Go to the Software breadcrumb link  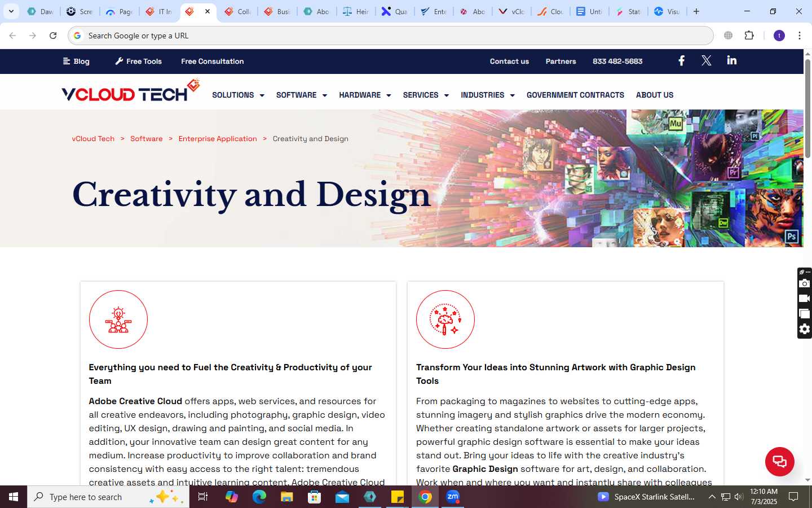[x=146, y=138]
